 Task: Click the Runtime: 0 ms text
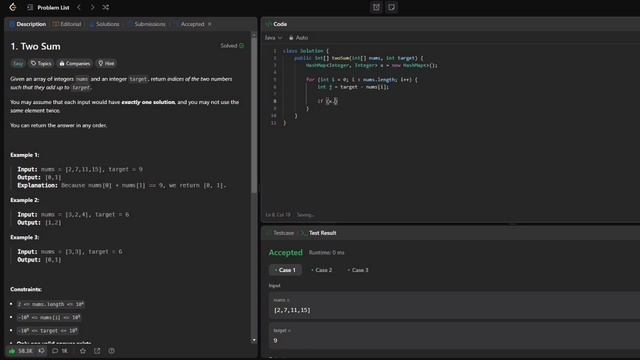(327, 253)
